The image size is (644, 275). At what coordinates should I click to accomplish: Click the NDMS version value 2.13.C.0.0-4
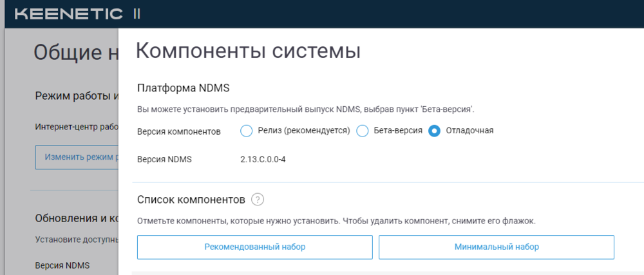pos(263,159)
